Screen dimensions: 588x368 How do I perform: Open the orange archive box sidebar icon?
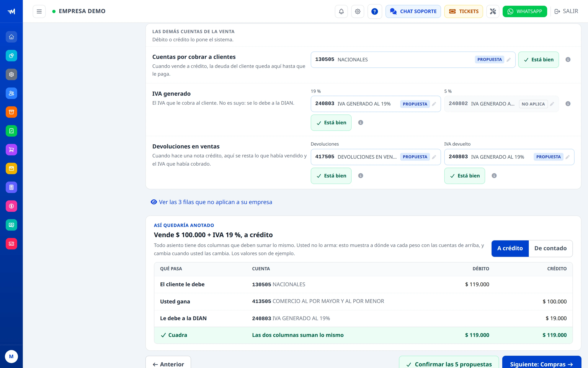(x=11, y=112)
